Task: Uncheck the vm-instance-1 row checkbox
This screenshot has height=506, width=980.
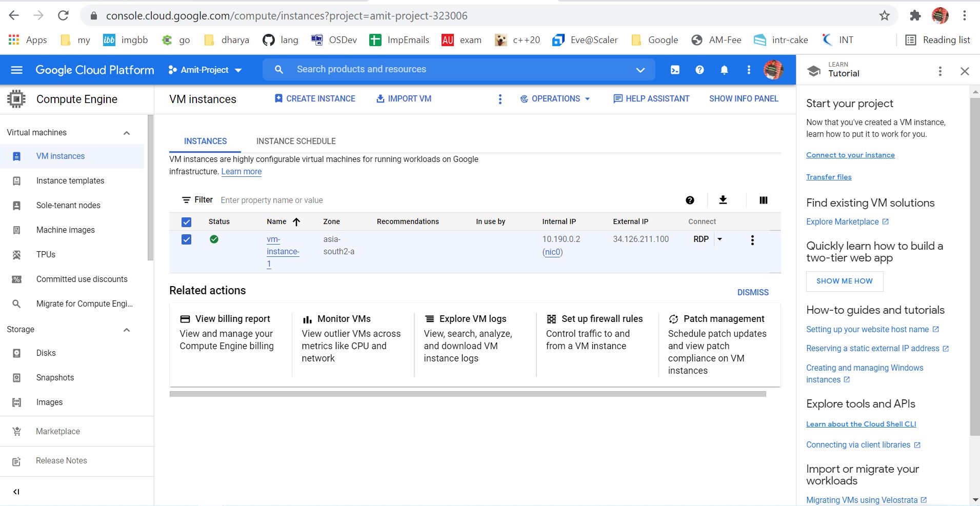Action: pos(186,239)
